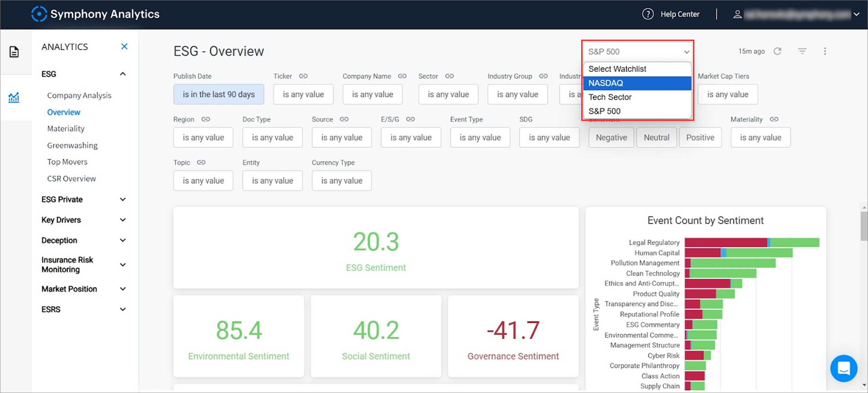Click green Pollution Management bar segment
Viewport: 868px width, 393px height.
(733, 263)
